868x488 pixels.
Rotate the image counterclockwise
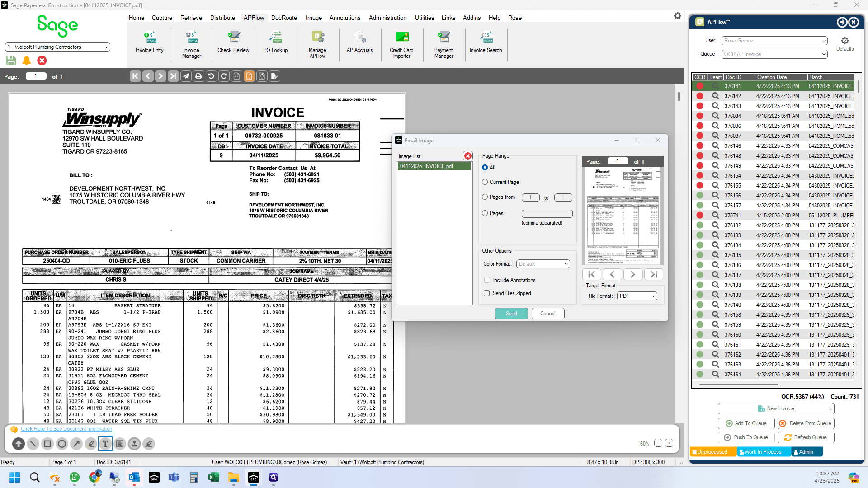pyautogui.click(x=211, y=76)
